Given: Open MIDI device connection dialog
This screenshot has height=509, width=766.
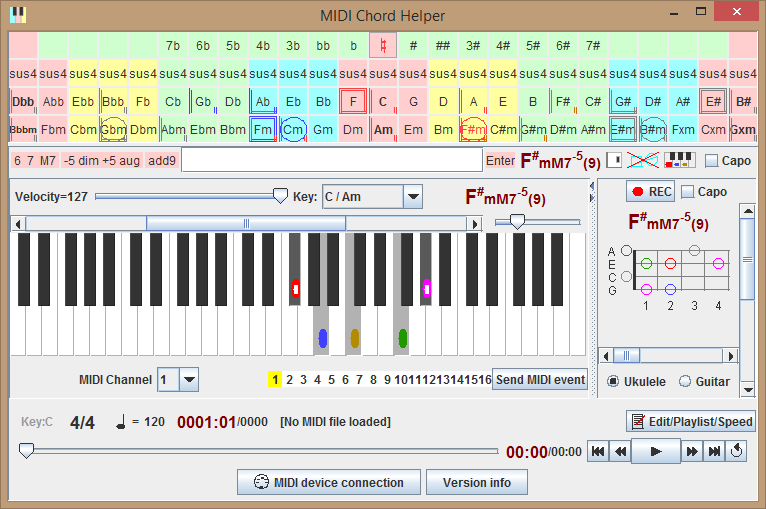Looking at the screenshot, I should point(329,483).
